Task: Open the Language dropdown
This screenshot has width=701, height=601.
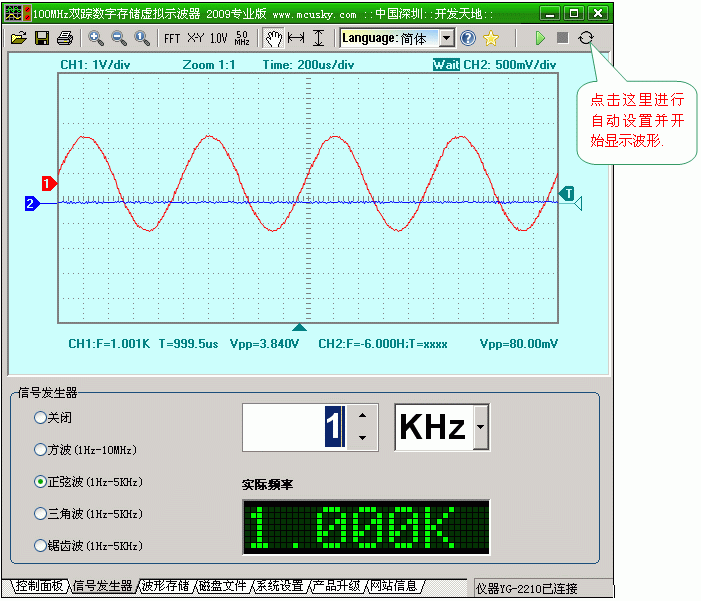Action: tap(446, 38)
